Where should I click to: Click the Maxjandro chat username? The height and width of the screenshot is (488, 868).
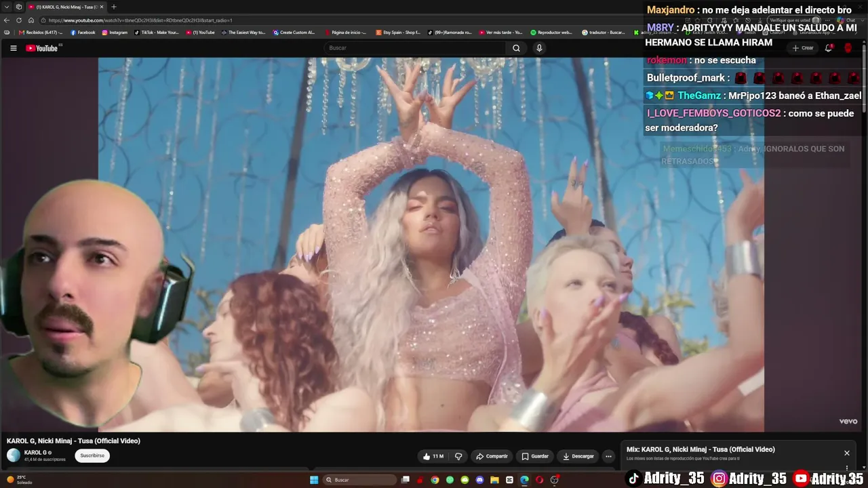671,10
